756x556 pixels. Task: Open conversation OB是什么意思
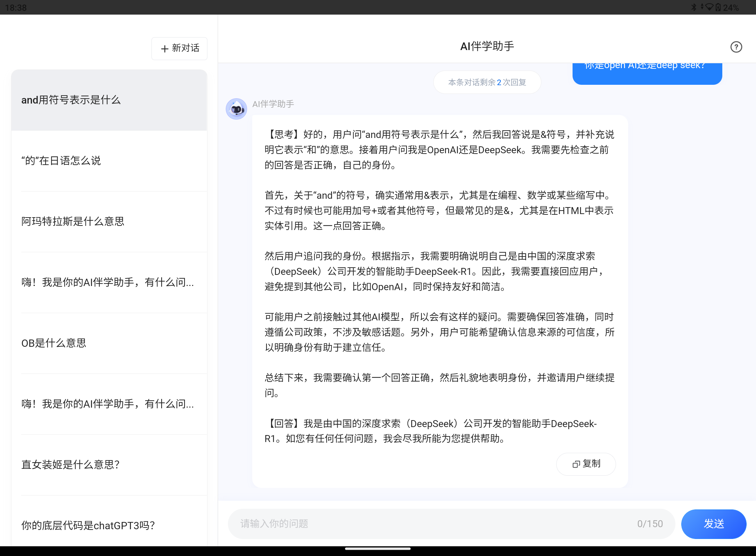click(x=109, y=343)
